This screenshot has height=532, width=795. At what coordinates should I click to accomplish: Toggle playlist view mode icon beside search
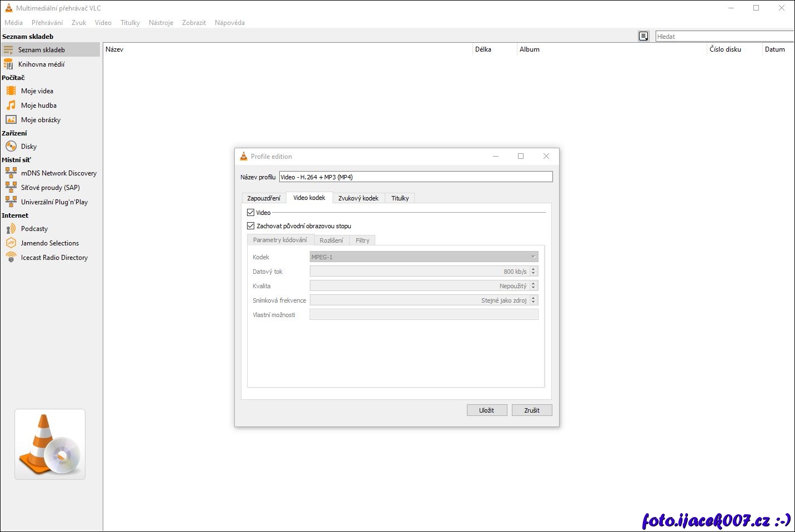pos(643,36)
